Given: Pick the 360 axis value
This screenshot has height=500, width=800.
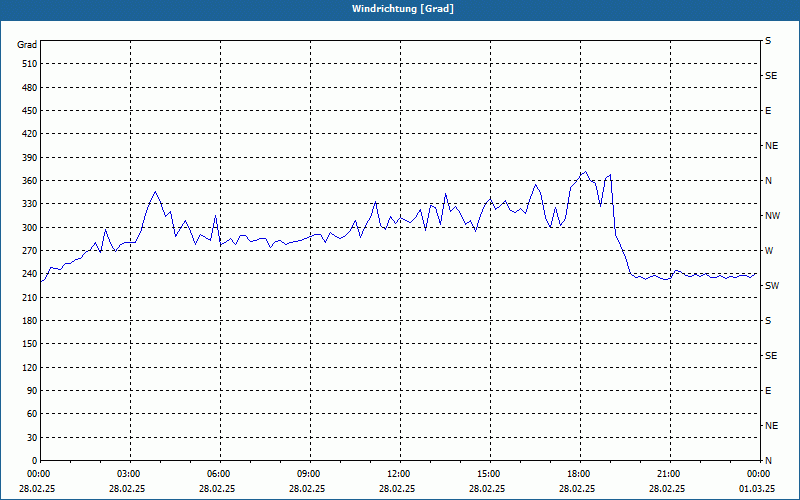Looking at the screenshot, I should pyautogui.click(x=29, y=181).
